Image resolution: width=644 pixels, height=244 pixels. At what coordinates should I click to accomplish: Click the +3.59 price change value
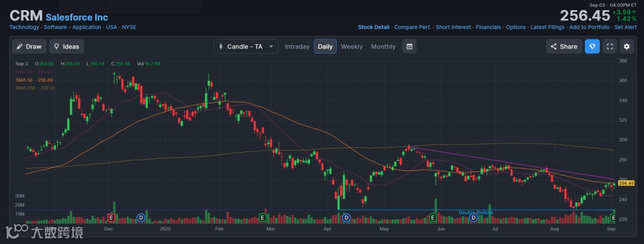click(x=625, y=13)
